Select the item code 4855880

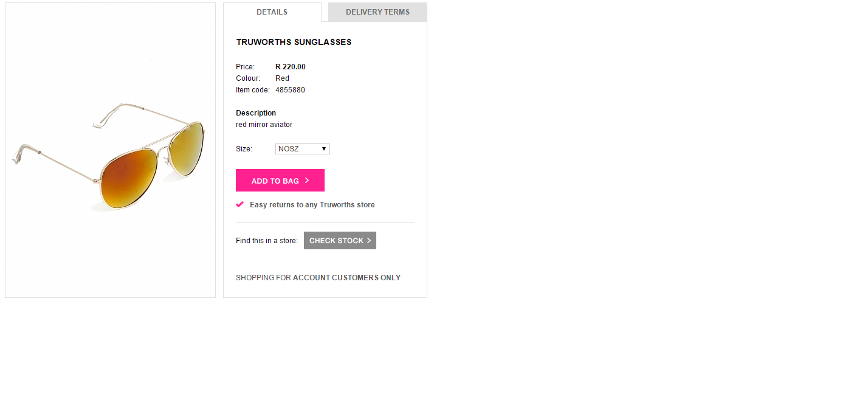pos(290,90)
